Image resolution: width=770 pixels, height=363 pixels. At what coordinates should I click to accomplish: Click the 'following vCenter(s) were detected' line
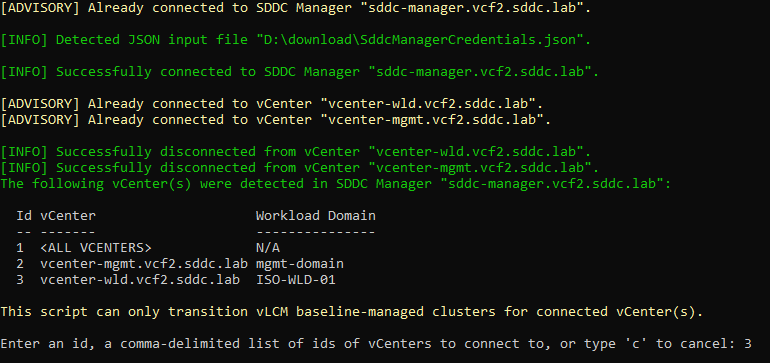[x=336, y=184]
